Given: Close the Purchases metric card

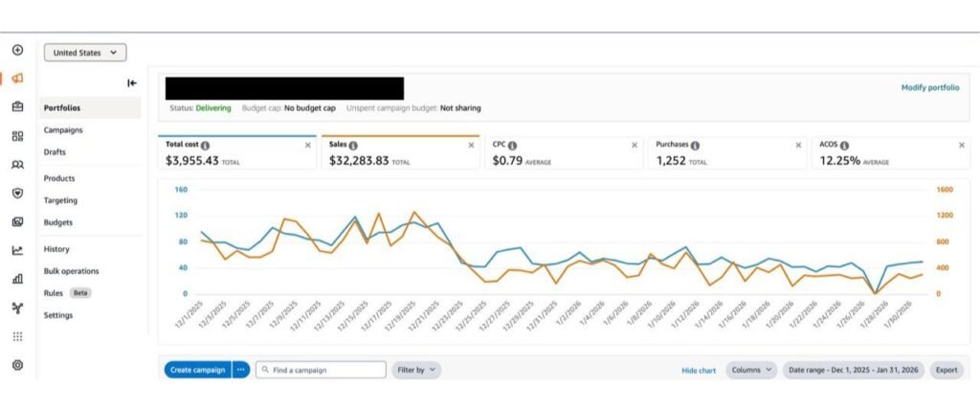Looking at the screenshot, I should 798,145.
